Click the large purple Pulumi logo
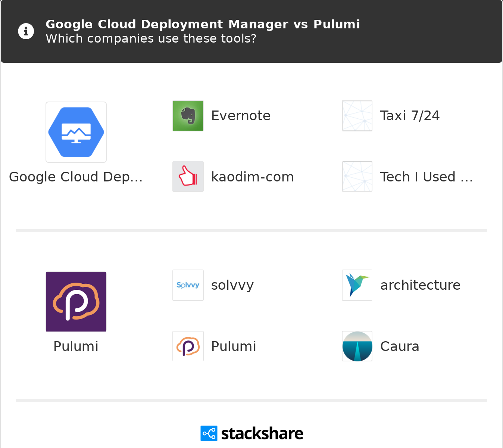The width and height of the screenshot is (503, 448). [x=76, y=302]
